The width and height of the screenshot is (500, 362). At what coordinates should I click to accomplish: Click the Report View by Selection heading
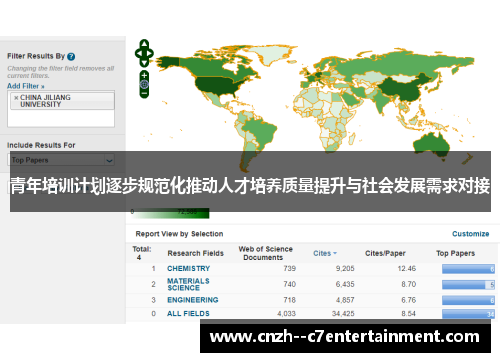point(179,234)
